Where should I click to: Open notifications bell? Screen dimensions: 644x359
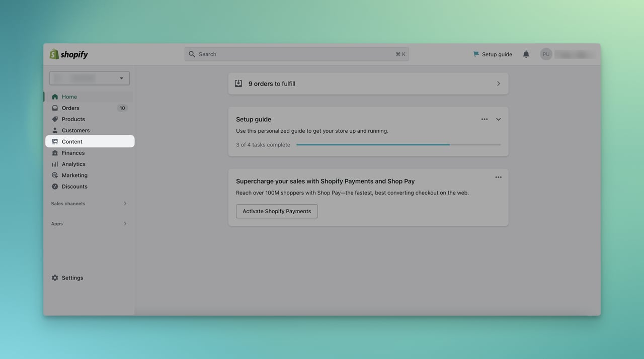click(x=526, y=54)
